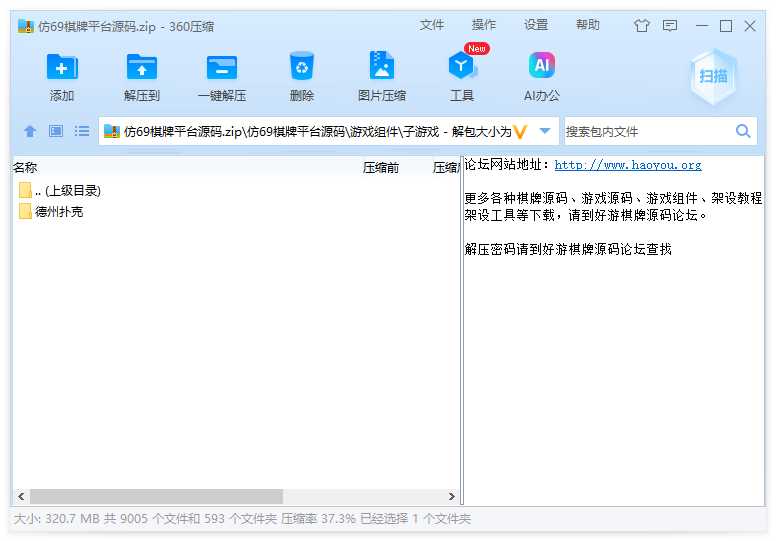Launch the AI办公 feature
Screen dimensions: 776x541
pyautogui.click(x=542, y=65)
